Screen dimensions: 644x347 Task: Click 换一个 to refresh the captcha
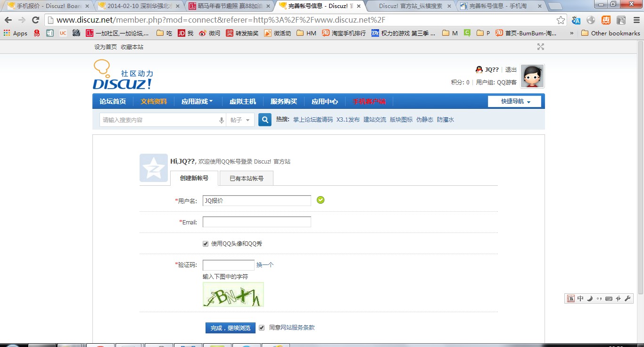pyautogui.click(x=265, y=265)
